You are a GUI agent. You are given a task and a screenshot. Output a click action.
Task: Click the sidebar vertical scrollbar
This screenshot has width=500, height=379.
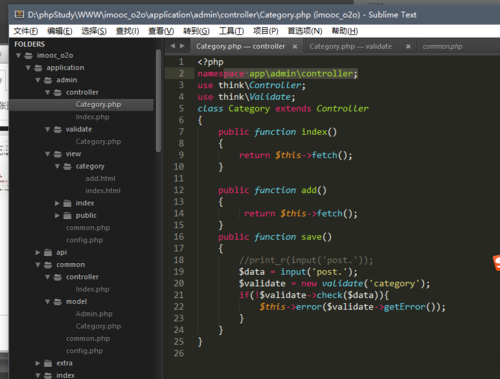158,101
